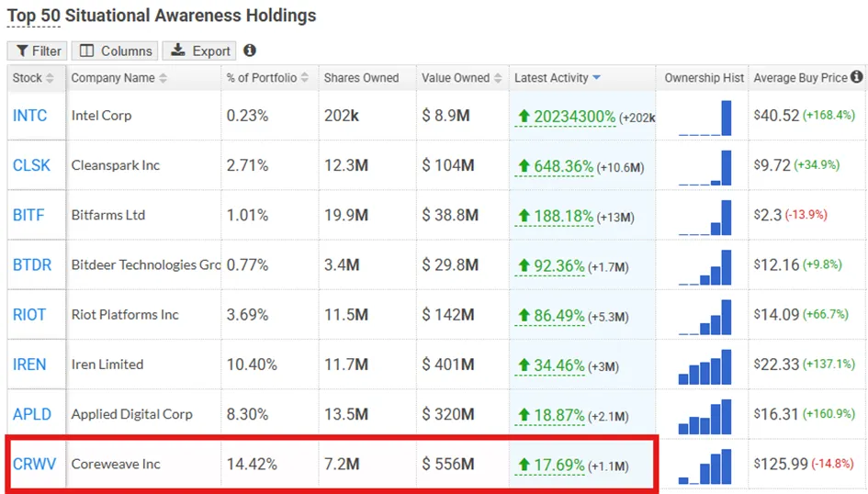Open the BTDR stock link
Viewport: 868px width, 494px height.
(x=32, y=265)
